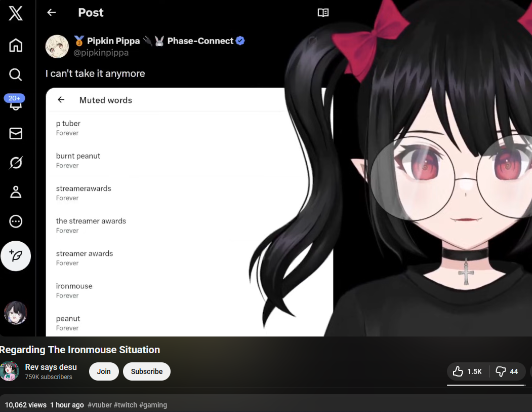This screenshot has width=532, height=412.
Task: Click the video title text
Action: click(80, 350)
